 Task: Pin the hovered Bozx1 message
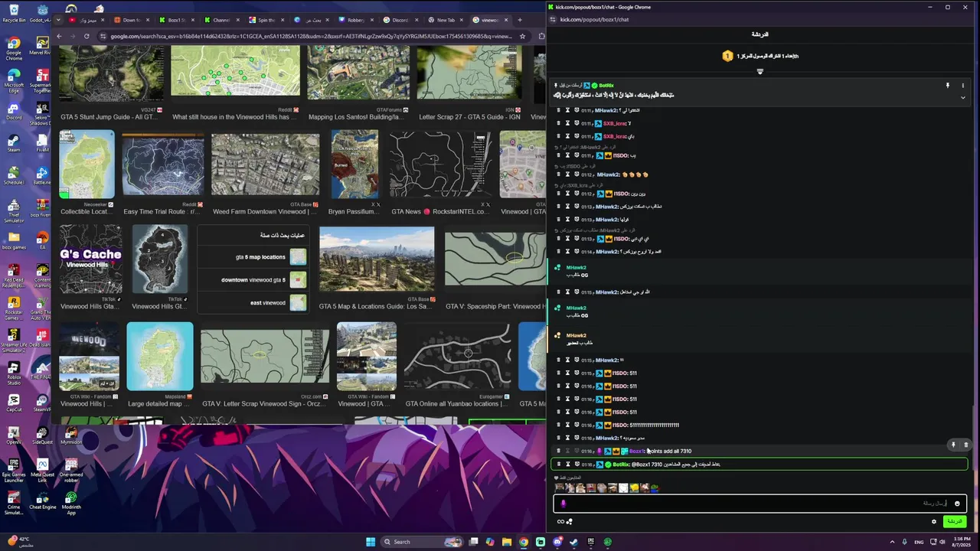(x=953, y=444)
